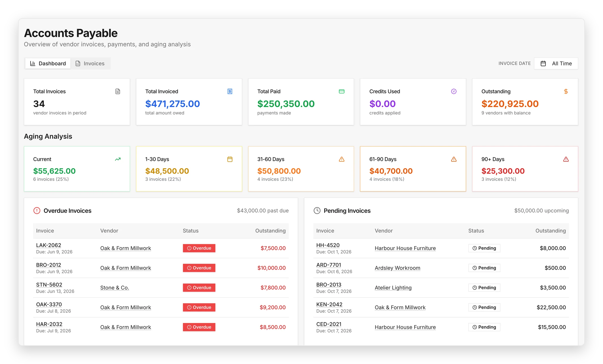The width and height of the screenshot is (603, 364).
Task: Open invoice OAK-3370
Action: [49, 304]
